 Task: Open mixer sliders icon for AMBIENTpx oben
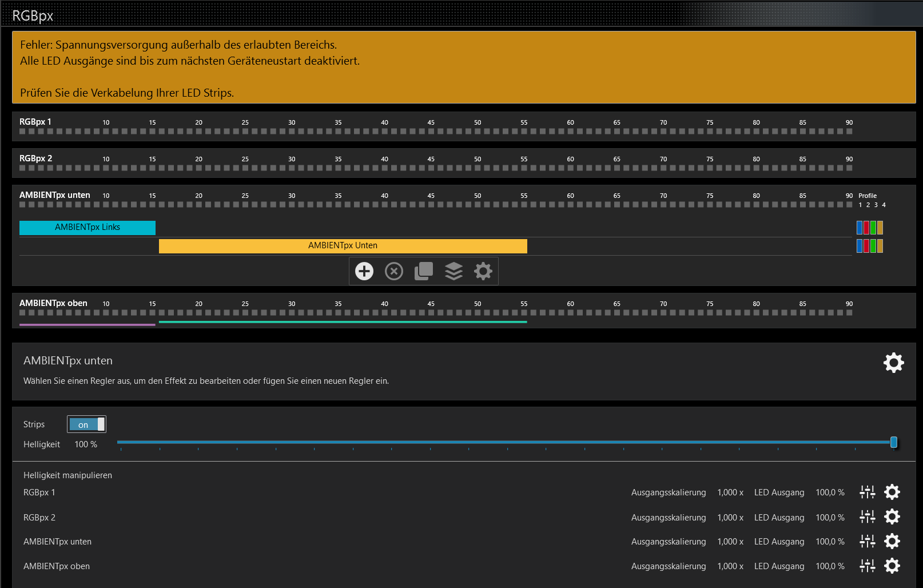click(x=867, y=566)
